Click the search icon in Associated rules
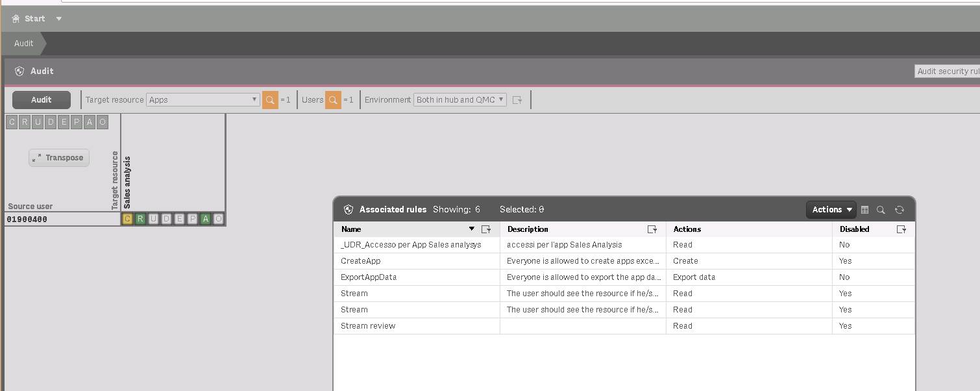This screenshot has width=980, height=391. pos(881,210)
